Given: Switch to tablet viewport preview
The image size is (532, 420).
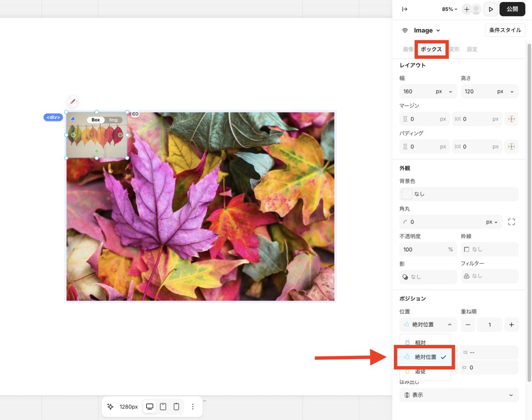Looking at the screenshot, I should pyautogui.click(x=163, y=407).
